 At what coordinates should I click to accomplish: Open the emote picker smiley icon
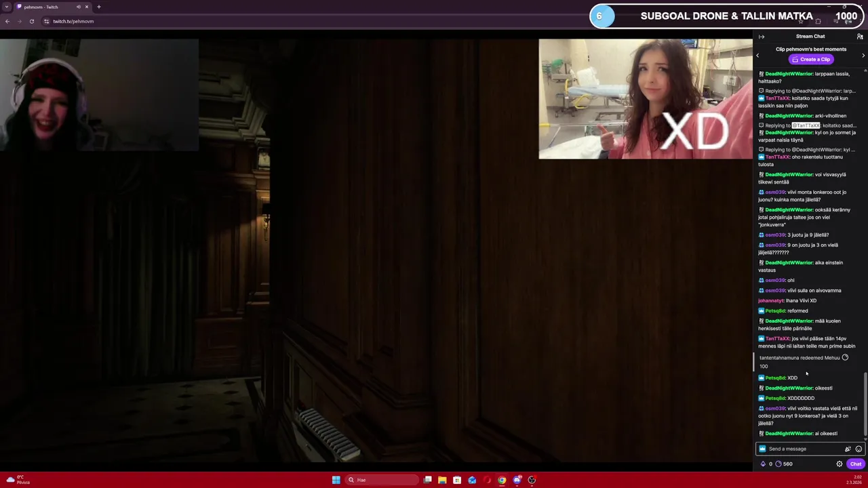(x=859, y=449)
